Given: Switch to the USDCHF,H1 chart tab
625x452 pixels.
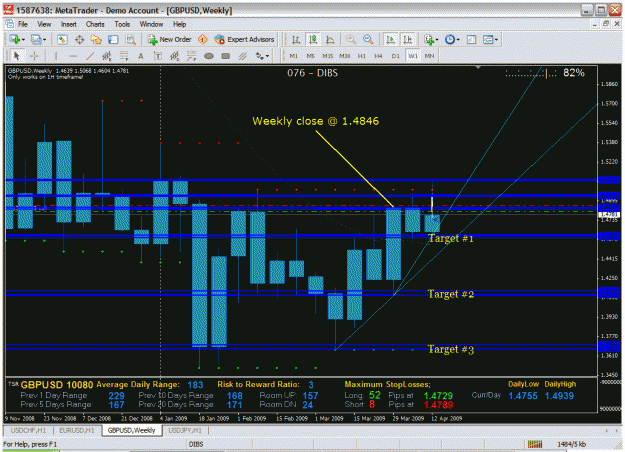Looking at the screenshot, I should click(x=28, y=430).
